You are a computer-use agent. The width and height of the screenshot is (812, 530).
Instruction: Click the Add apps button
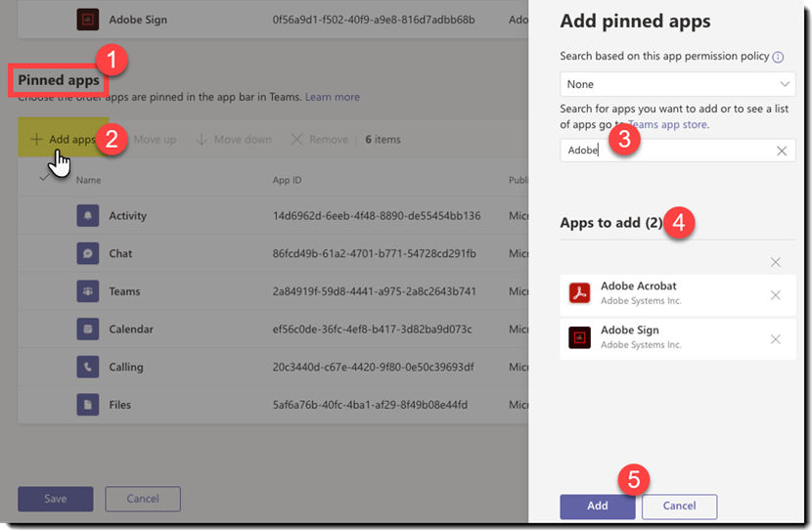click(64, 139)
